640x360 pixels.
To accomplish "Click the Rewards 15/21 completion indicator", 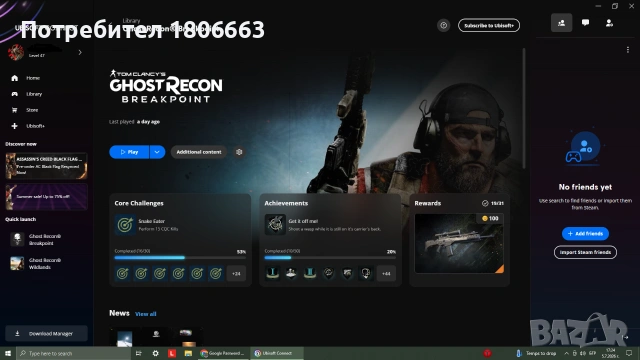I will pyautogui.click(x=493, y=203).
